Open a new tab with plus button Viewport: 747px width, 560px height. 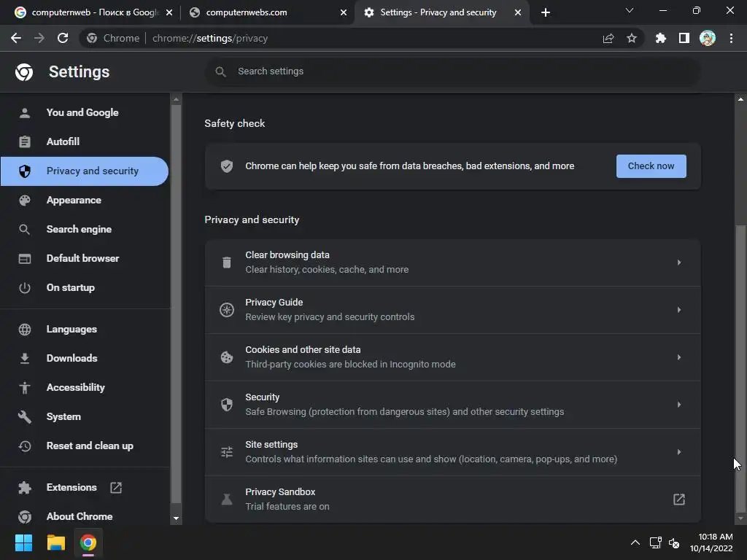(546, 12)
